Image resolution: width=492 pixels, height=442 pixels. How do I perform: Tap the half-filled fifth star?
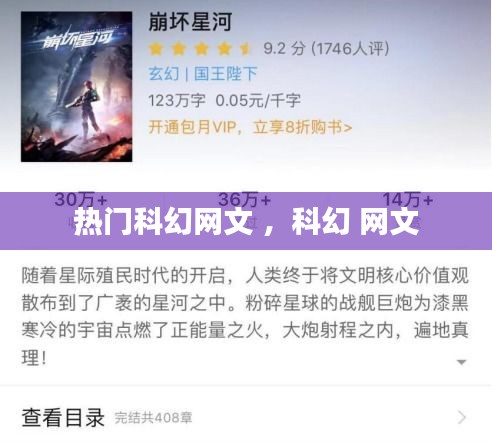[246, 49]
